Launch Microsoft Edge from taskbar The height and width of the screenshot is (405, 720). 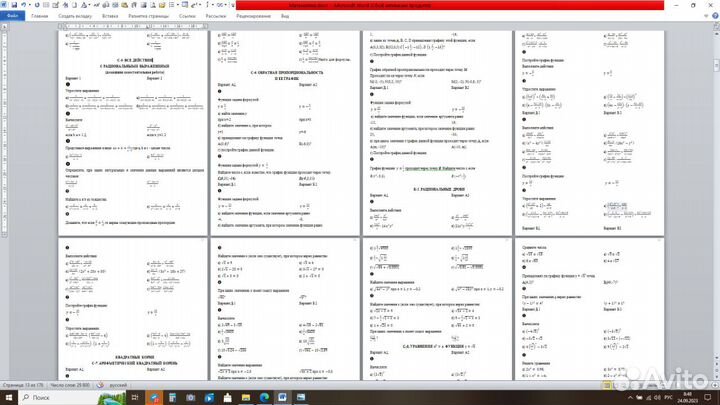pyautogui.click(x=264, y=397)
